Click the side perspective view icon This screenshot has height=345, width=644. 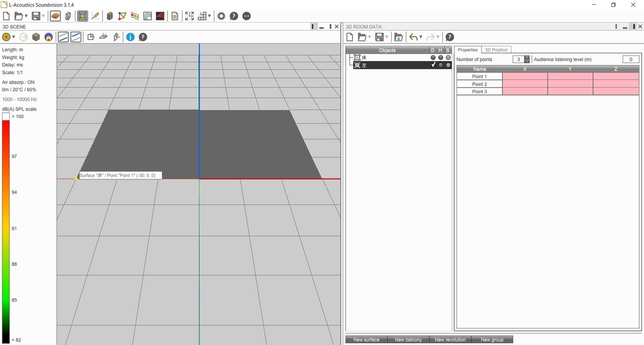pyautogui.click(x=103, y=37)
